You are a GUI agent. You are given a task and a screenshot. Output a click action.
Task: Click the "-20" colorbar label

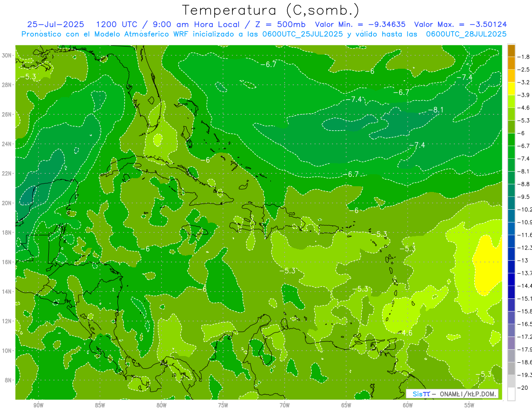[524, 388]
